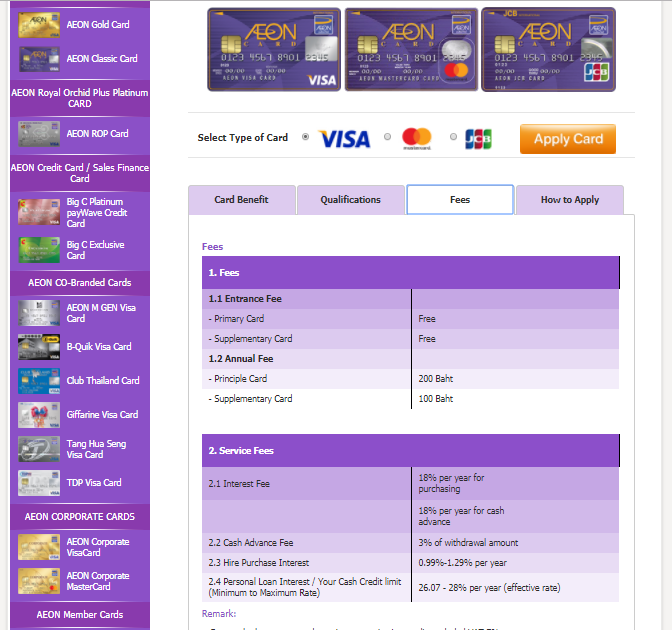Click the AEON Member Cards header
Screen dimensions: 672x630
pos(80,615)
